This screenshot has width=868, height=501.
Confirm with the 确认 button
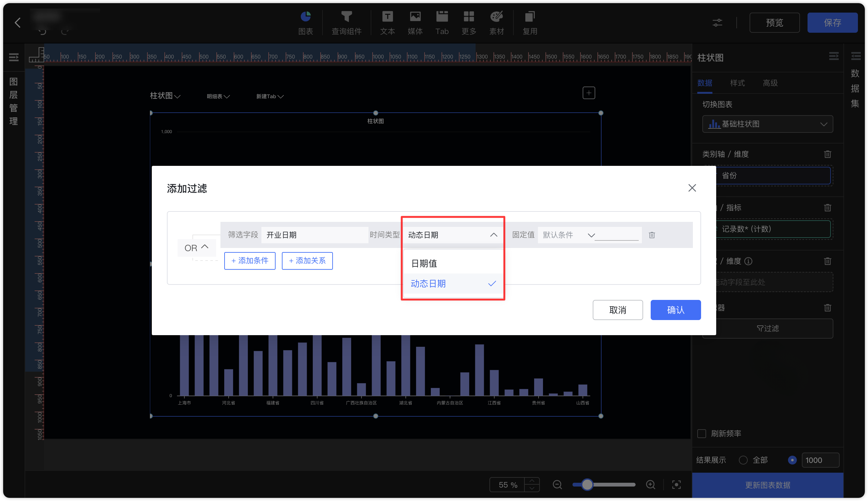[675, 310]
